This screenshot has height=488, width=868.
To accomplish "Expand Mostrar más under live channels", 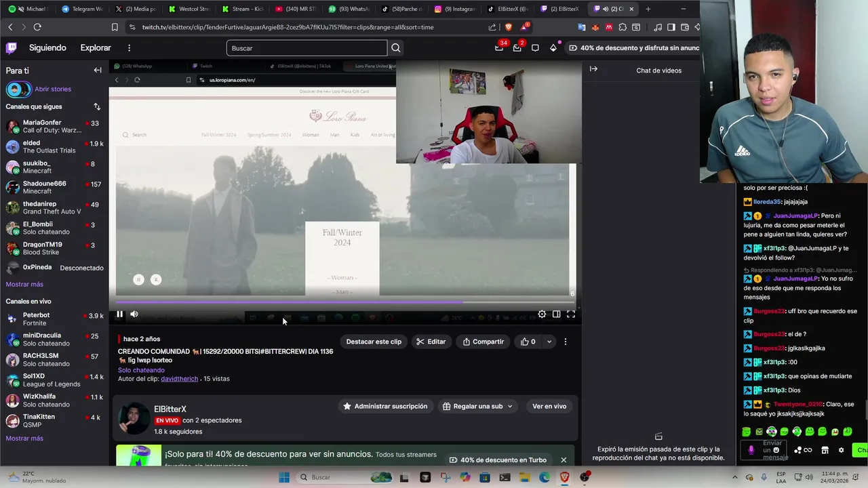I will click(24, 439).
